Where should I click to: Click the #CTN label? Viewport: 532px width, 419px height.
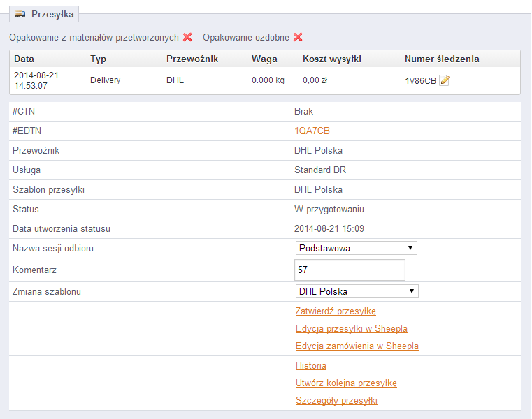pyautogui.click(x=24, y=112)
